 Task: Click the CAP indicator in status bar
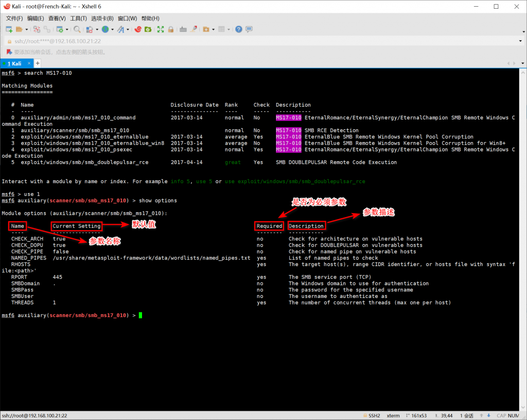[501, 416]
